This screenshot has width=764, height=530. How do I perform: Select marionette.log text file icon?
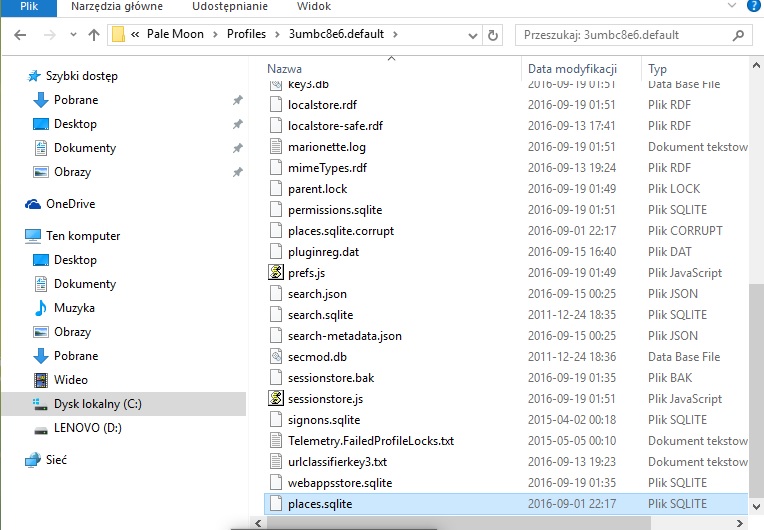pyautogui.click(x=276, y=147)
